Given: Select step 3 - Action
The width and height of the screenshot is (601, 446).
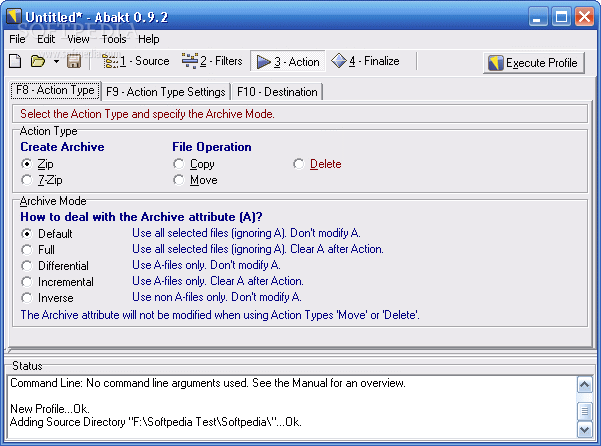Looking at the screenshot, I should [x=288, y=61].
